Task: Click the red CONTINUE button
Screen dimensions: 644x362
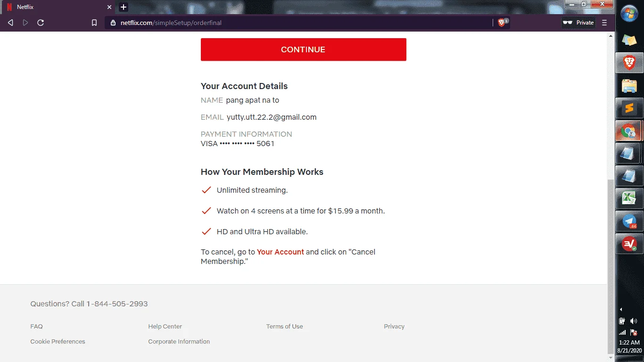Action: coord(303,49)
